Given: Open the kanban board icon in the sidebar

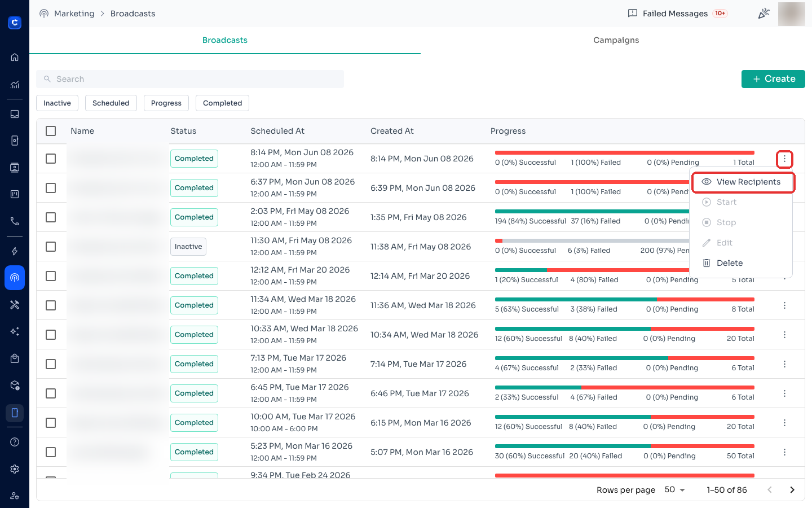Looking at the screenshot, I should point(15,194).
